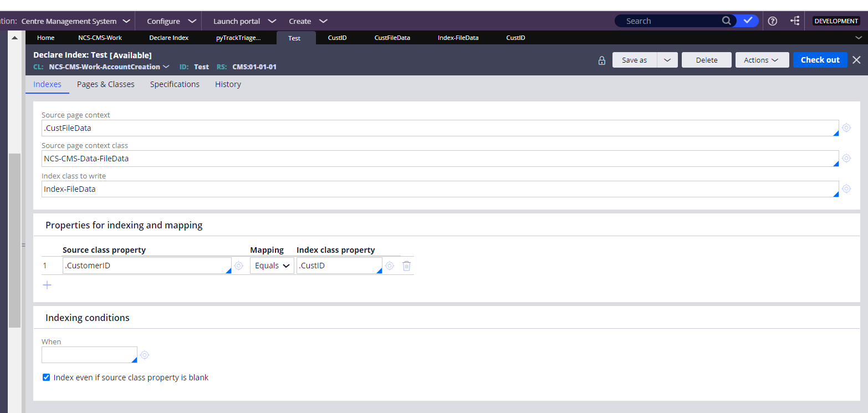The height and width of the screenshot is (413, 868).
Task: Click the Save as button
Action: click(634, 60)
